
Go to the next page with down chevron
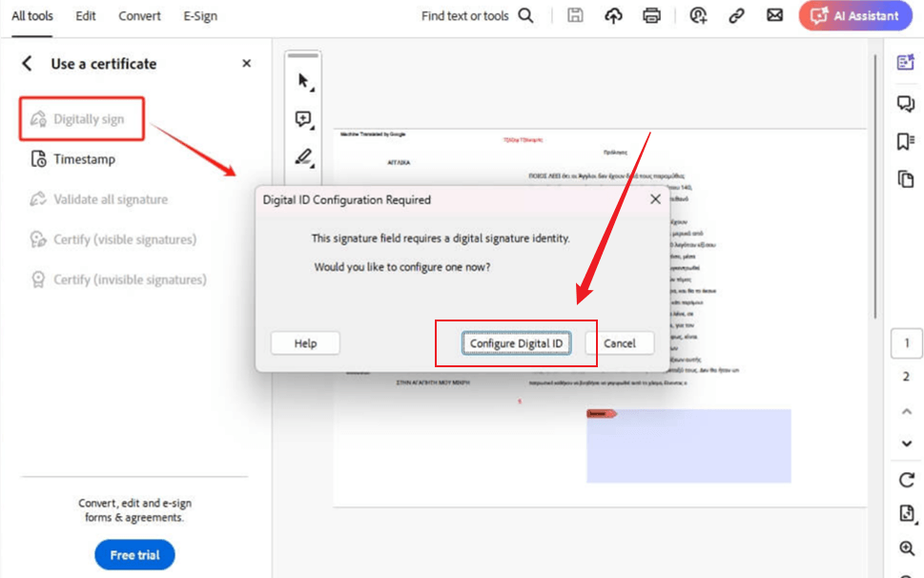coord(906,444)
